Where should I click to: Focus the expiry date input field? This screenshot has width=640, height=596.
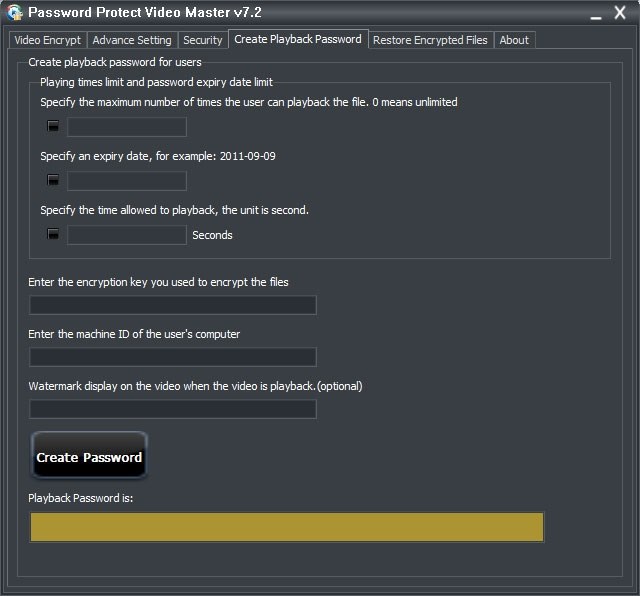[x=127, y=181]
